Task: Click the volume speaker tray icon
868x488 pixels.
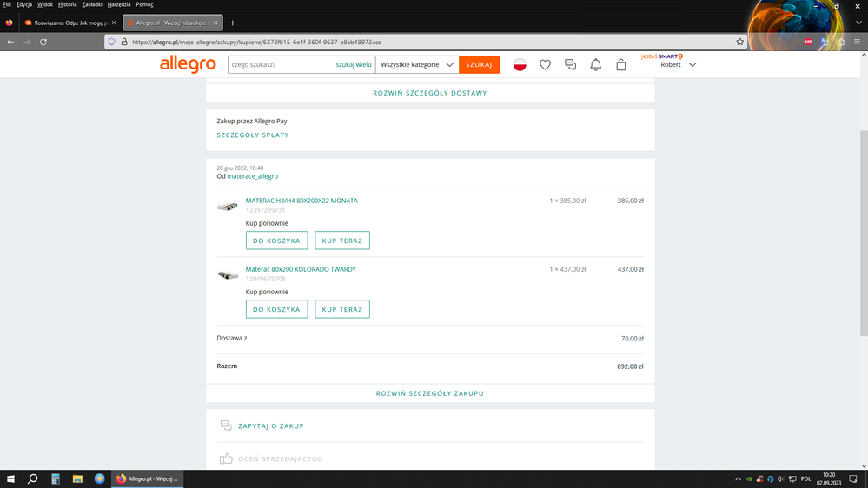Action: pyautogui.click(x=781, y=479)
